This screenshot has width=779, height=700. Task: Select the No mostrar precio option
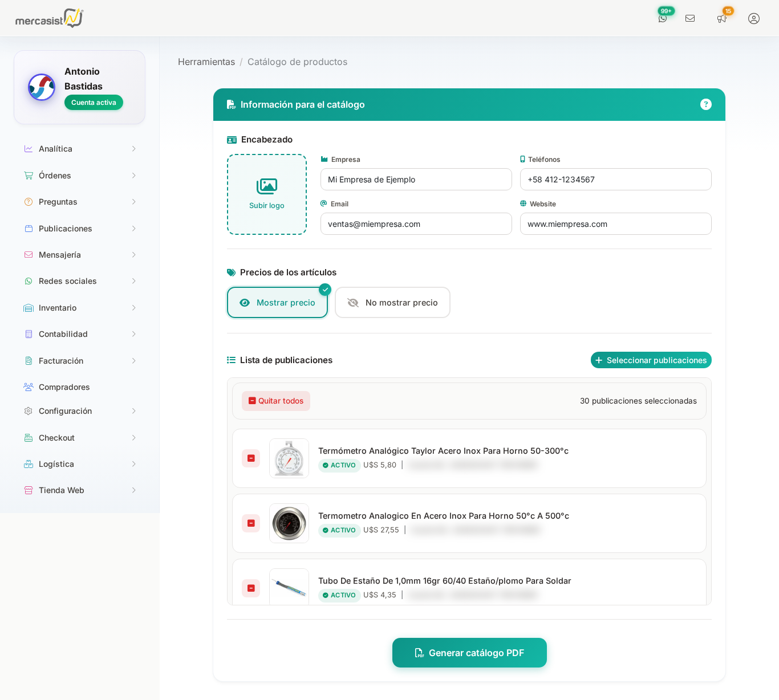click(392, 303)
